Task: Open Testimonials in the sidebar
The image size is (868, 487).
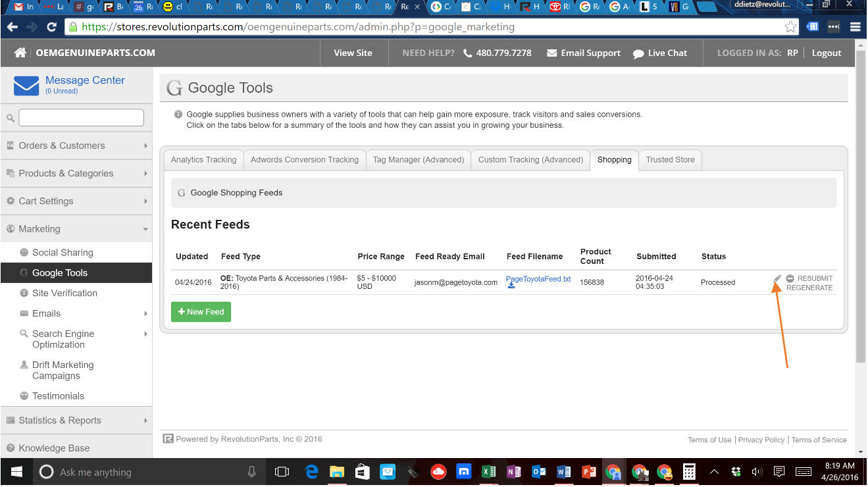Action: (x=58, y=396)
